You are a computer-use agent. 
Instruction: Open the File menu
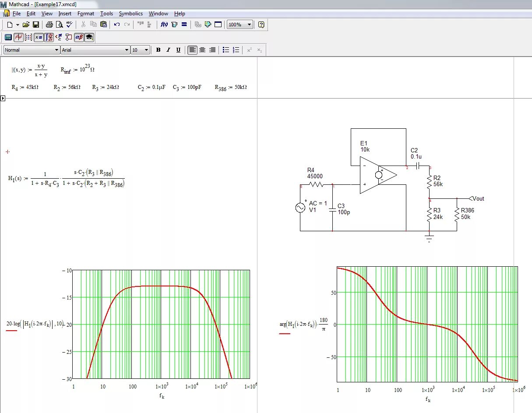17,14
